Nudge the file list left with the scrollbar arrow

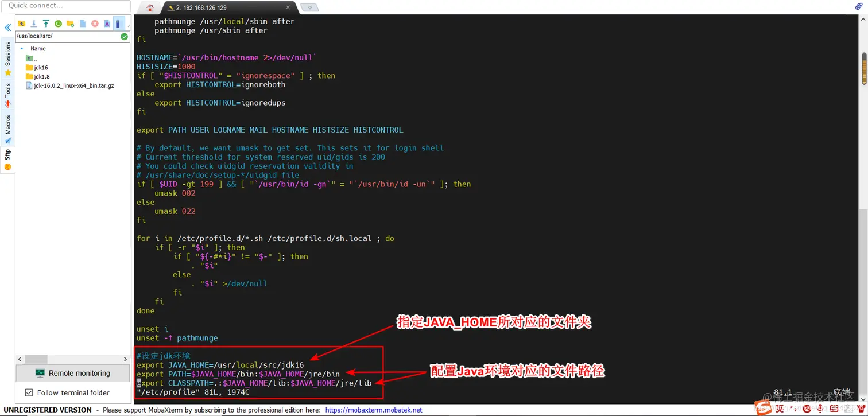pos(21,359)
